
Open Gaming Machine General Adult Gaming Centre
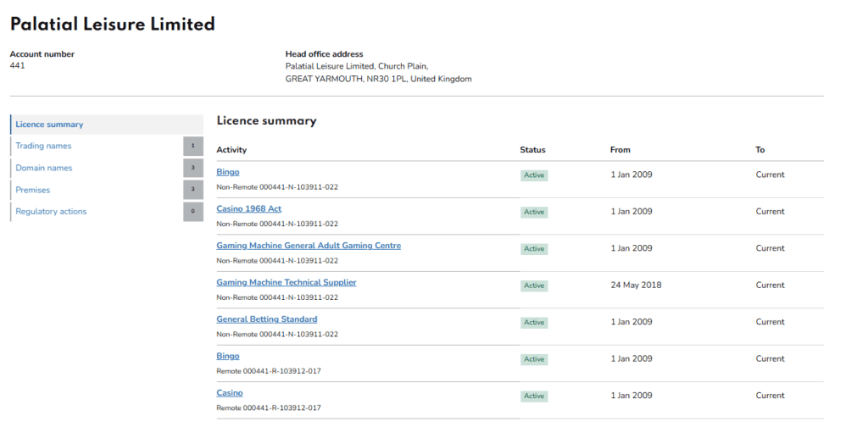pos(309,246)
